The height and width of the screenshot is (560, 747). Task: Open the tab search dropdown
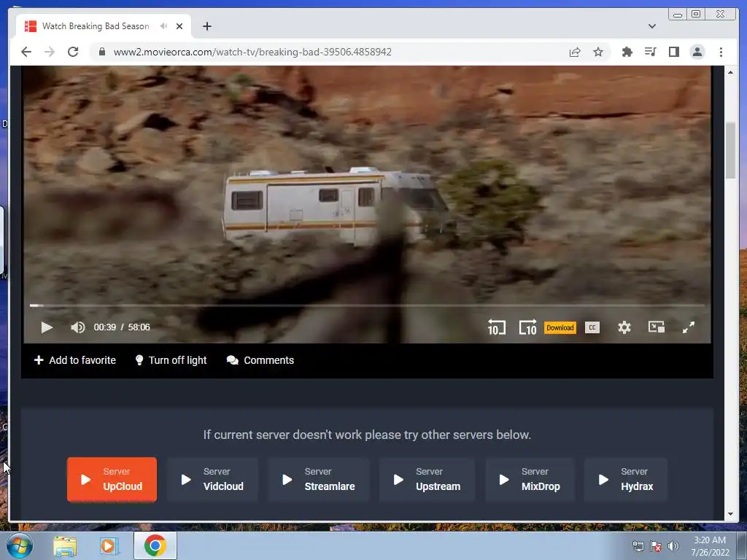coord(652,26)
